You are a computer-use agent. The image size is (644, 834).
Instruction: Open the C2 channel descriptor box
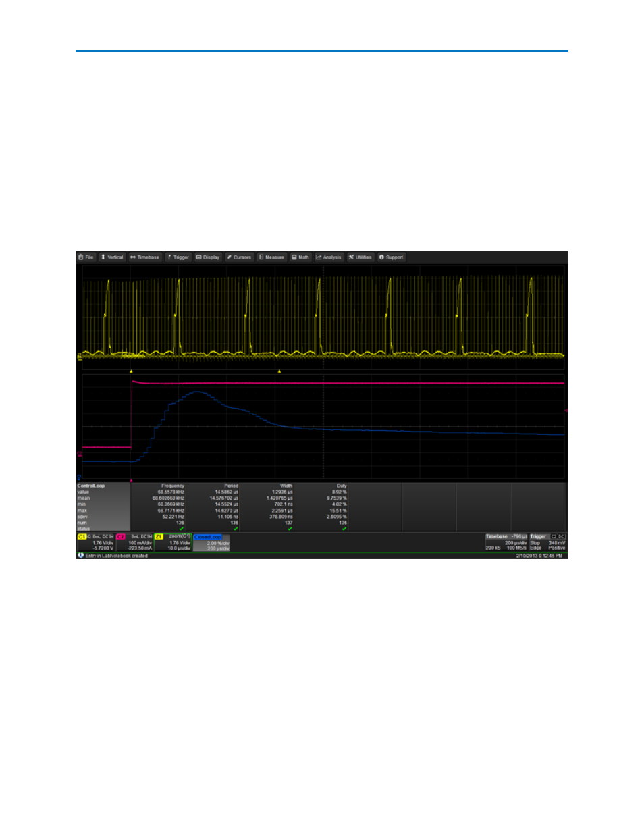[x=134, y=542]
